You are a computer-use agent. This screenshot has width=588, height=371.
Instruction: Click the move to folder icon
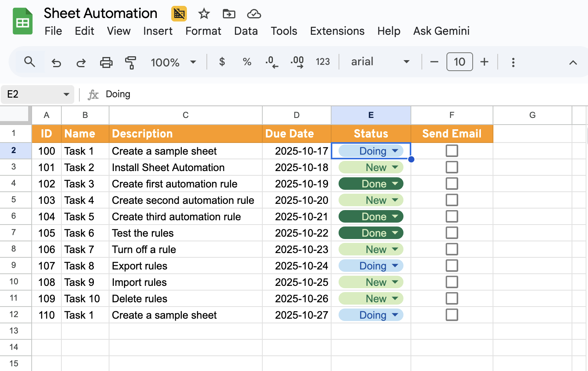pos(229,14)
